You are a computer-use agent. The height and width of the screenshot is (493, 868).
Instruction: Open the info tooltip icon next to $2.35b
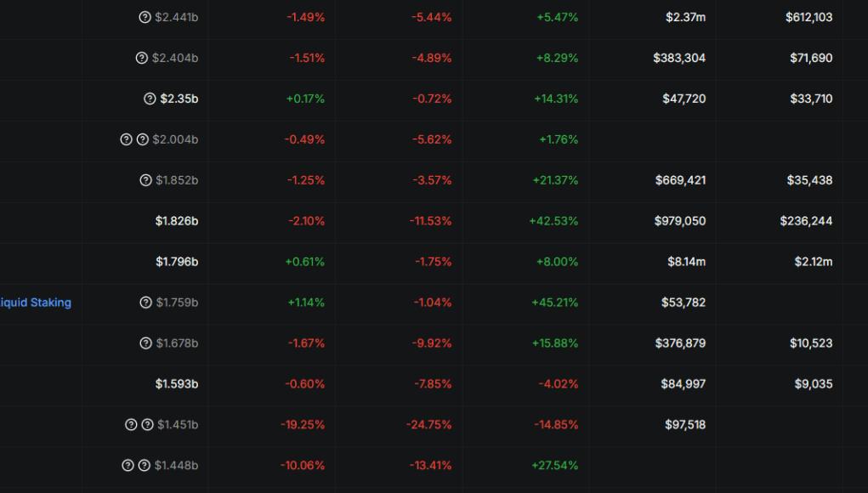pyautogui.click(x=150, y=99)
